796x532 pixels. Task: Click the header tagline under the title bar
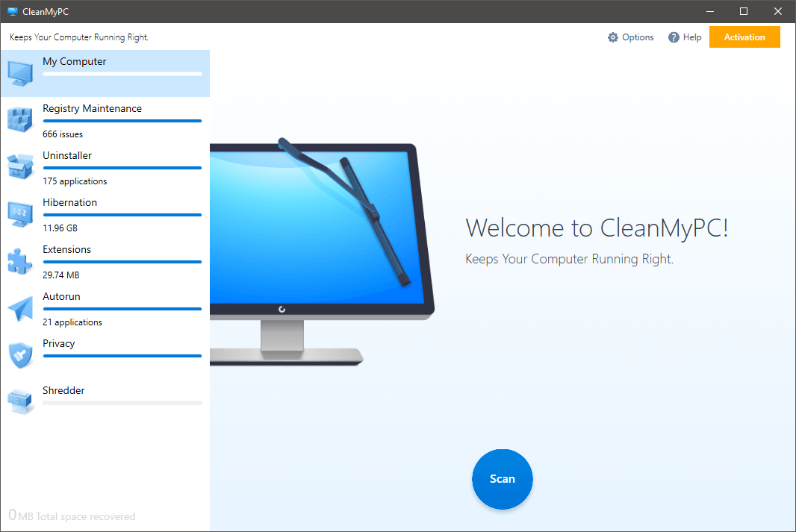tap(79, 37)
